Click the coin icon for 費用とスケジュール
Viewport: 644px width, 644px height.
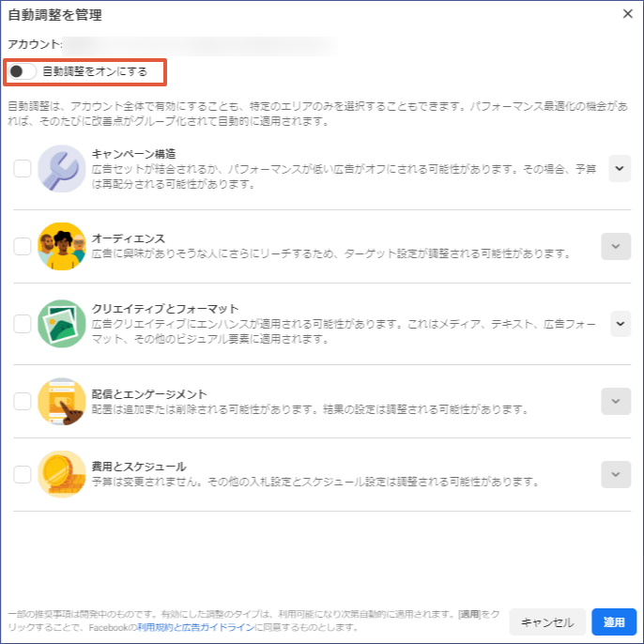point(62,474)
